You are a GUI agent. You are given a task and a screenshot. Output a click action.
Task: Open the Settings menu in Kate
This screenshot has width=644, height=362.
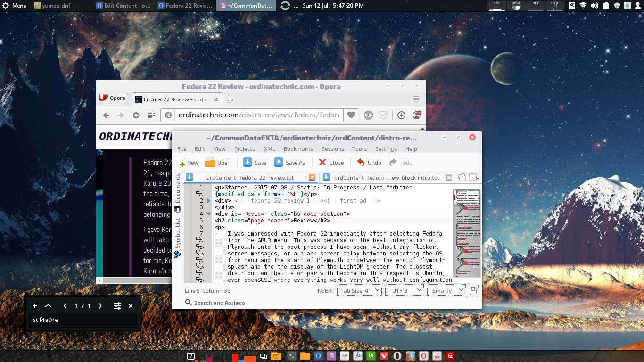point(386,149)
